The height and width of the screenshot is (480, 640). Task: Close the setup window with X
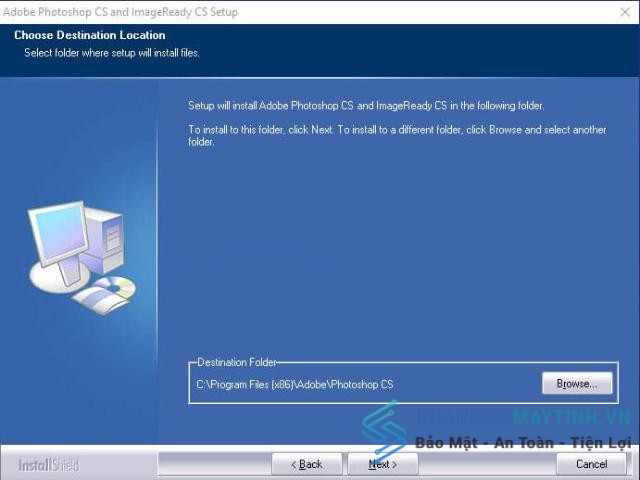[x=625, y=12]
